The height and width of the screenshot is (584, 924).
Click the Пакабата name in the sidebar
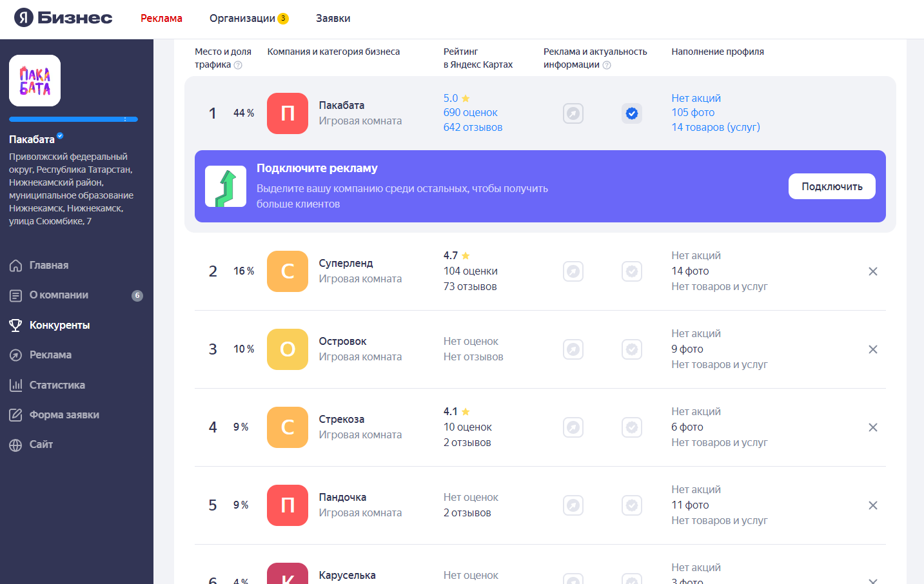click(32, 139)
